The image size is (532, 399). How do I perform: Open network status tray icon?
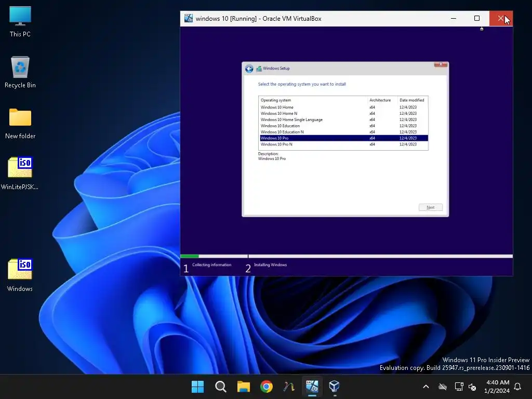click(x=459, y=387)
